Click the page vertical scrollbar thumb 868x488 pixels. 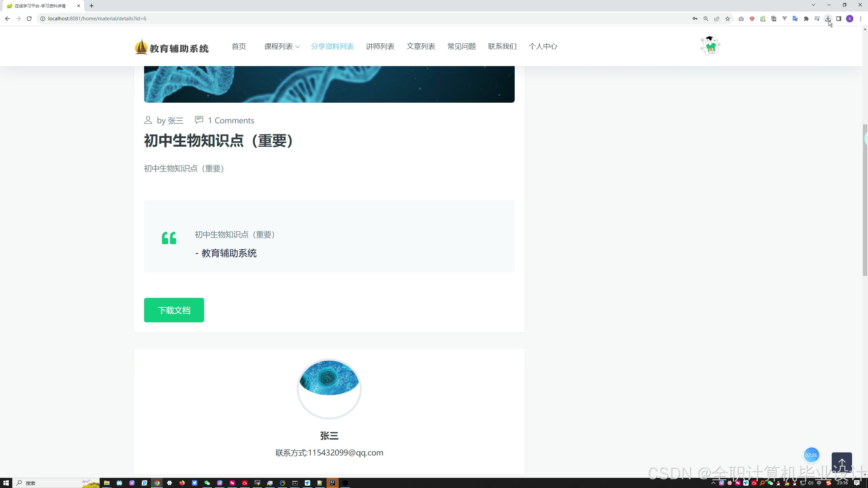(865, 200)
